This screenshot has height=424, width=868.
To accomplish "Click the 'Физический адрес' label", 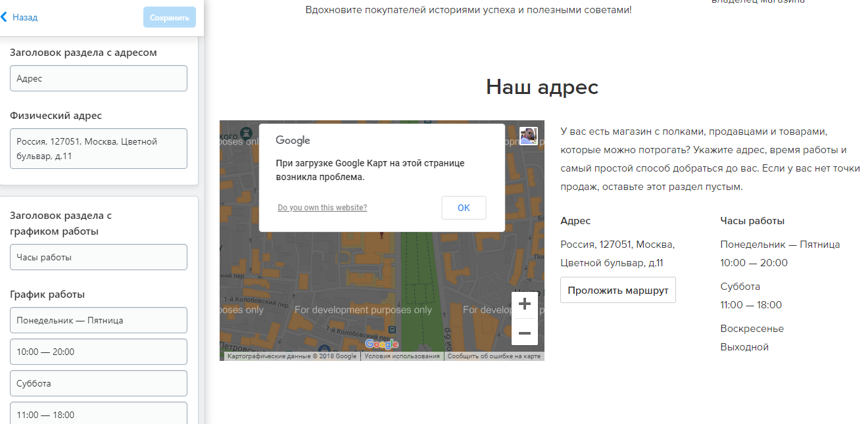I will tap(56, 116).
